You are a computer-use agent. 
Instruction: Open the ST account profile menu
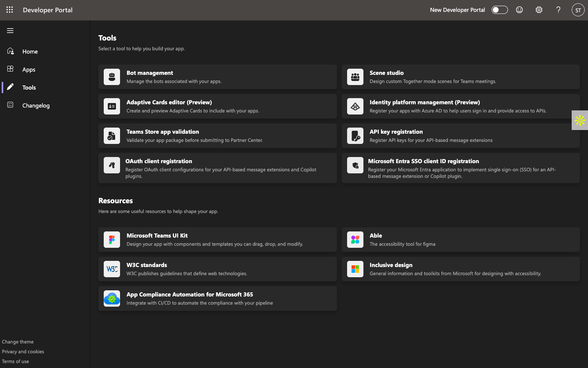point(578,10)
